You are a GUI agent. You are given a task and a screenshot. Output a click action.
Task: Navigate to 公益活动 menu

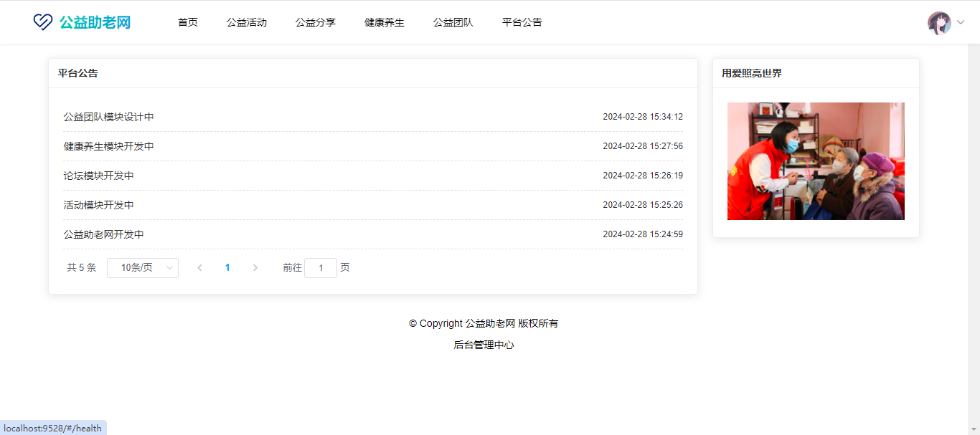click(x=247, y=22)
